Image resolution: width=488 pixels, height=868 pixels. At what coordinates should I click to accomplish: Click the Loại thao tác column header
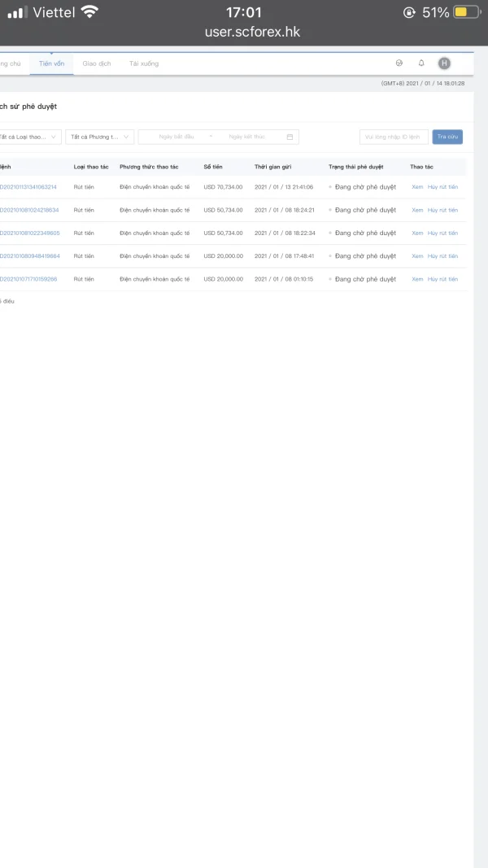[x=91, y=167]
